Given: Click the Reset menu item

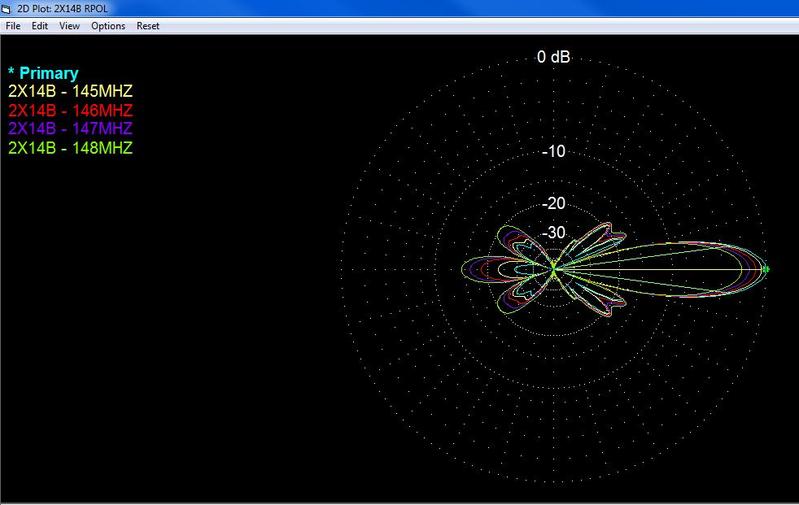Looking at the screenshot, I should pos(148,26).
